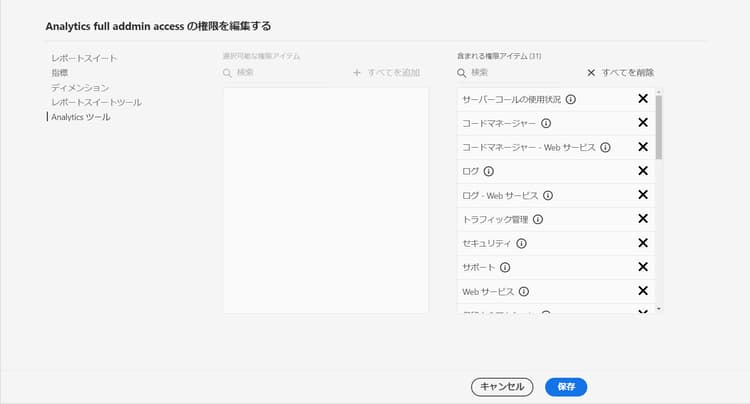Click scrollbar down arrow in included list
Screen dimensions: 750x404
(659, 309)
